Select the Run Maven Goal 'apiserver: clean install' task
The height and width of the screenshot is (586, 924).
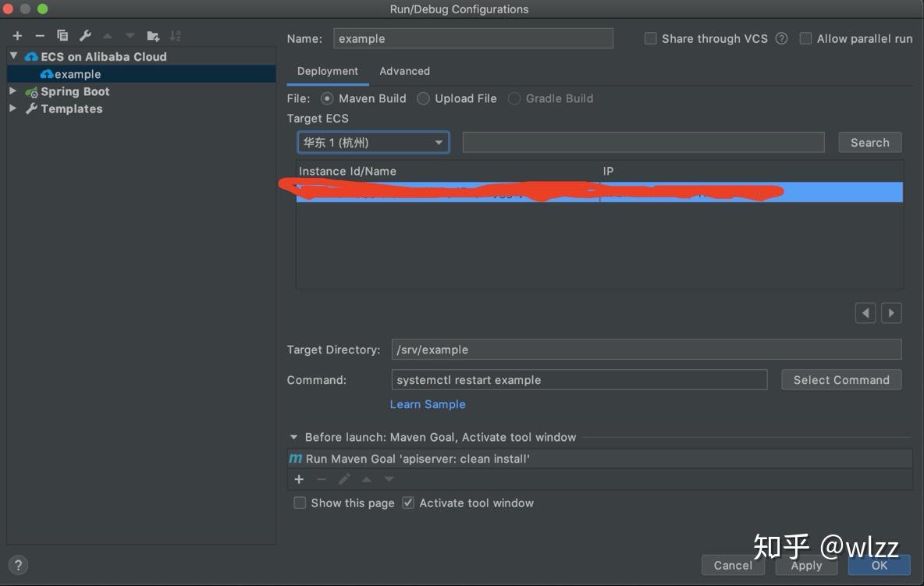point(600,459)
